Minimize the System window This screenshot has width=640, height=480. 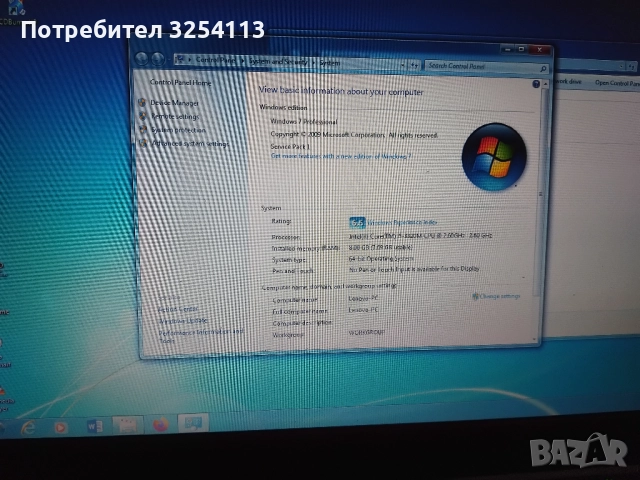pos(507,49)
